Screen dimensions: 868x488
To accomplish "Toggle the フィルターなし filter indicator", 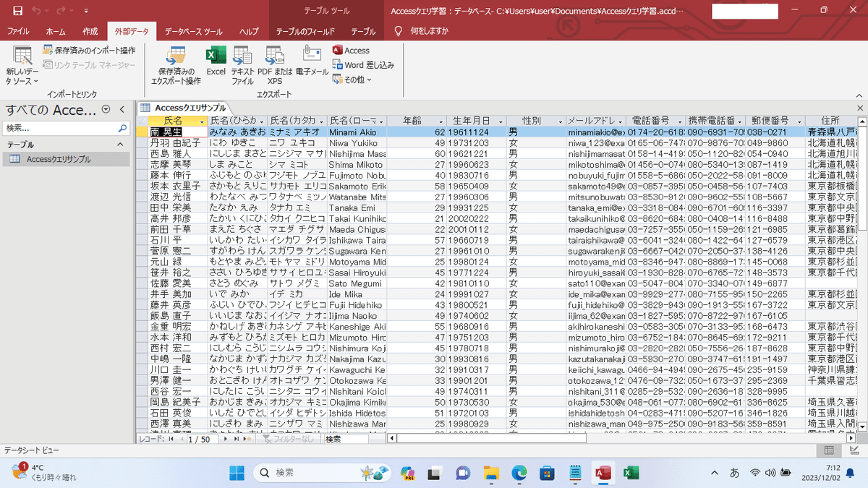I will point(289,439).
